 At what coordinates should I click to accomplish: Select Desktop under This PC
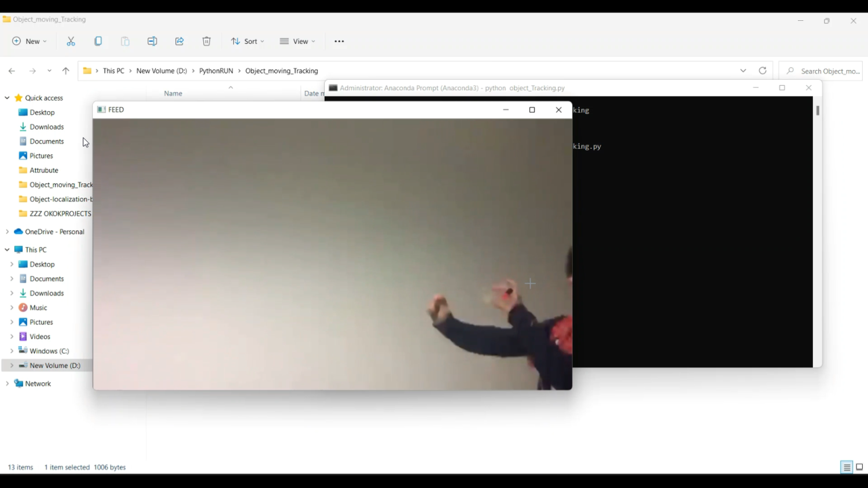[x=42, y=264]
